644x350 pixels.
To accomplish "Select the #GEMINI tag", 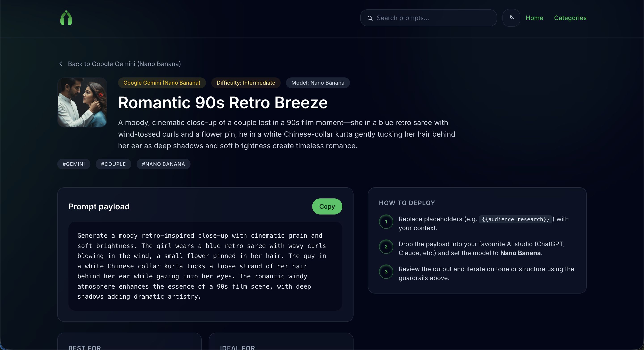I will pyautogui.click(x=74, y=164).
